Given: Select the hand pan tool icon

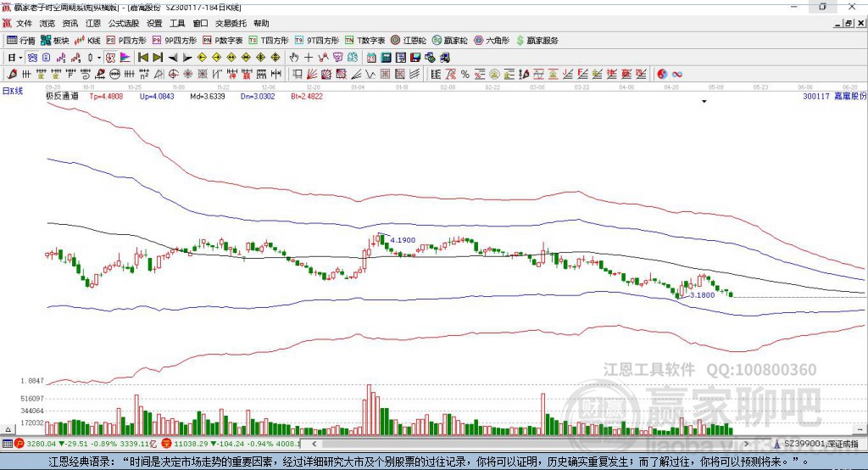Looking at the screenshot, I should 294,58.
